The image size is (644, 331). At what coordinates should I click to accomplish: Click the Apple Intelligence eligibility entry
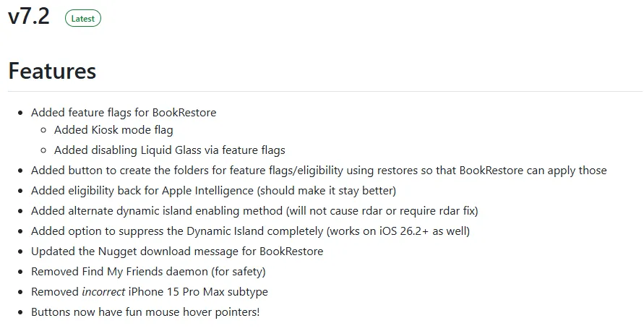point(213,191)
